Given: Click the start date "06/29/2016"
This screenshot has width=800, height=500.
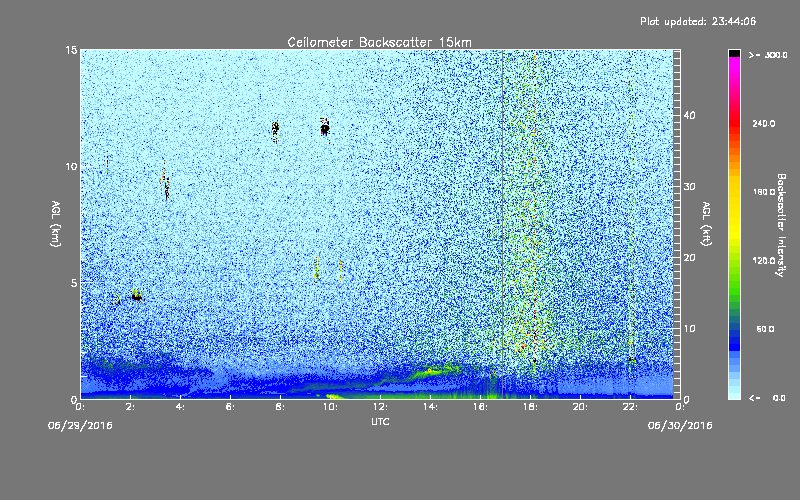Looking at the screenshot, I should pos(80,426).
